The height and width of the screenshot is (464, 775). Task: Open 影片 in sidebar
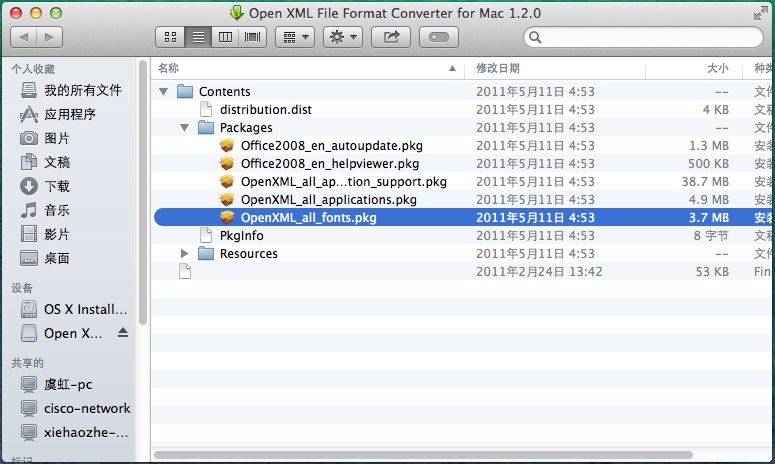tap(45, 234)
